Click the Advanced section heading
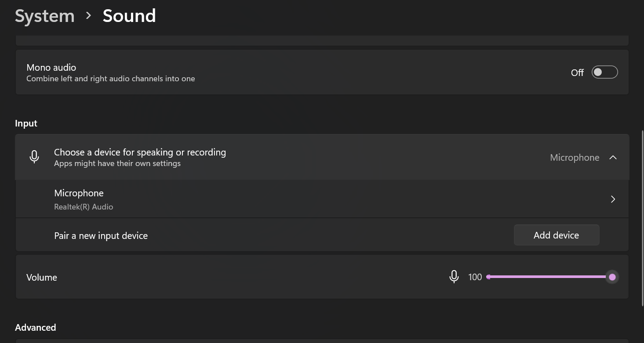 35,328
